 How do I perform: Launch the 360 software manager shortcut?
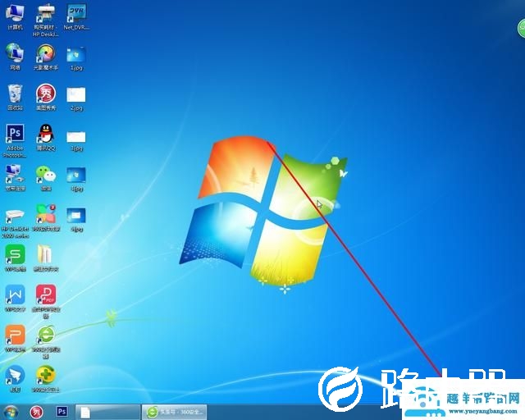46,218
